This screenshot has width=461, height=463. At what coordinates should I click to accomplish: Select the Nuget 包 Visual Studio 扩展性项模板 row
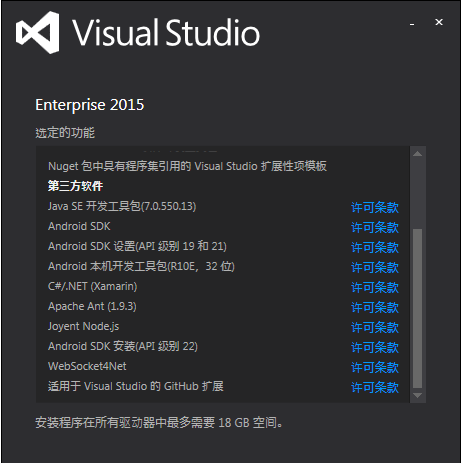(187, 166)
